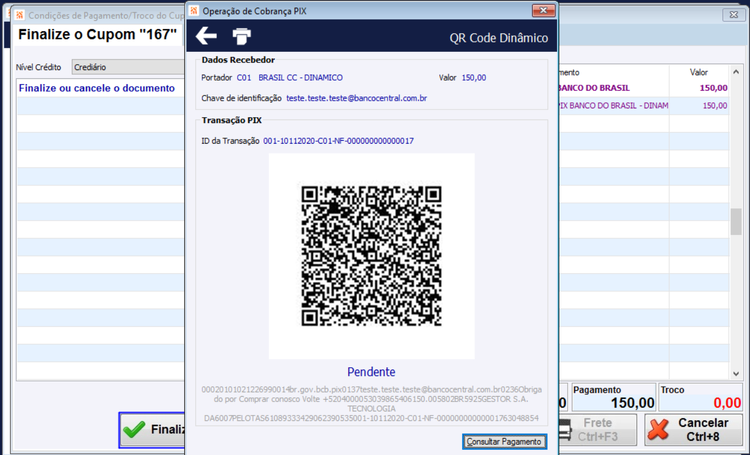The width and height of the screenshot is (750, 455).
Task: Open the Nível Crédito Crediário combo box
Action: (x=128, y=67)
